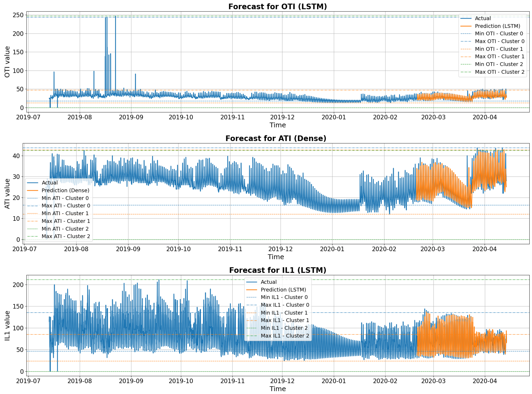The height and width of the screenshot is (394, 532).
Task: Select 'Min IL1 - Cluster 2' legend entry
Action: (x=284, y=328)
